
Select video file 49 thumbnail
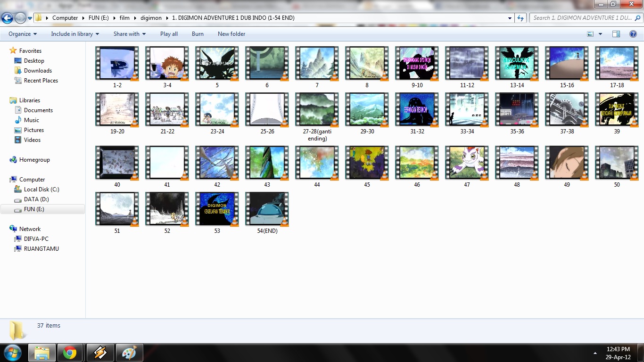(x=567, y=162)
